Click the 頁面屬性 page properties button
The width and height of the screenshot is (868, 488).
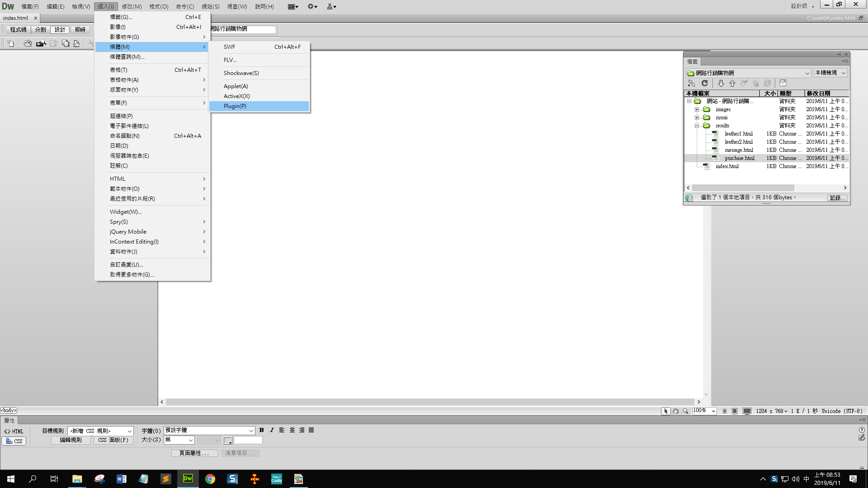pyautogui.click(x=194, y=453)
